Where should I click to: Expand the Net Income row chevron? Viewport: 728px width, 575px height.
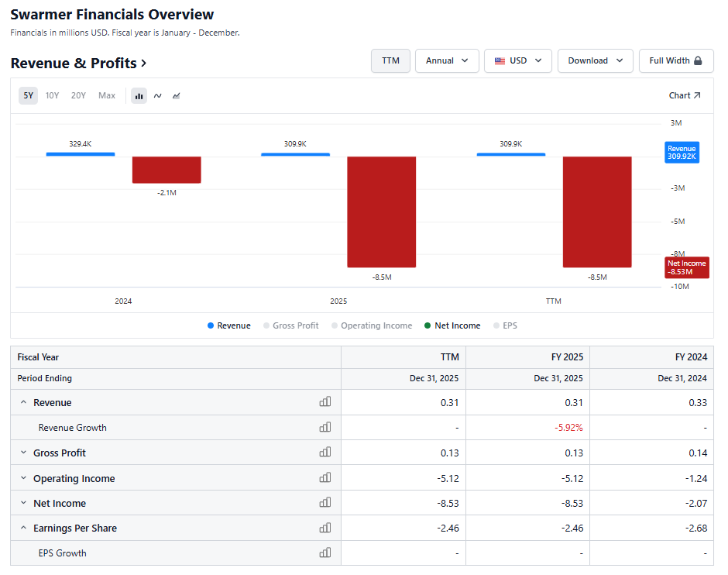[x=24, y=503]
